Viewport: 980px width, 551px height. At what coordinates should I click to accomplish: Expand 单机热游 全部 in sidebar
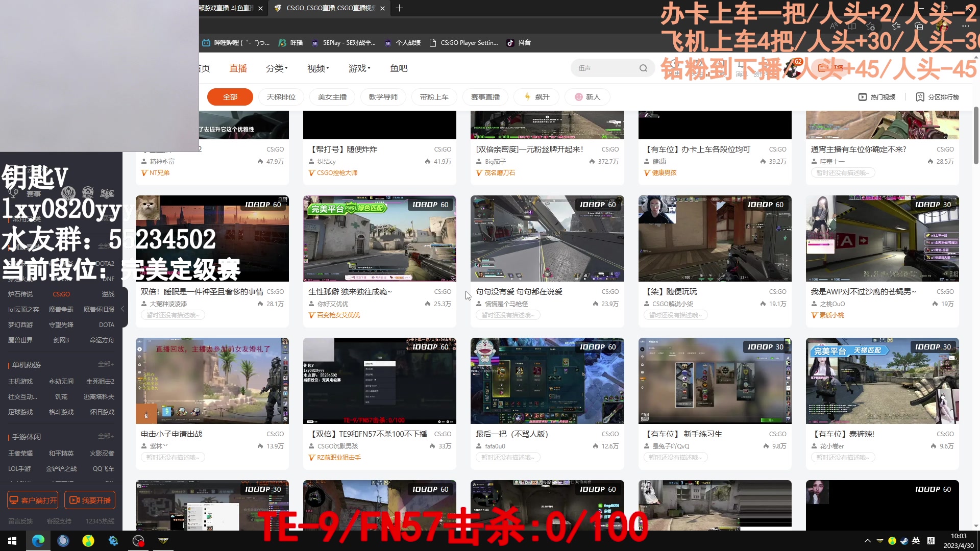tap(106, 364)
